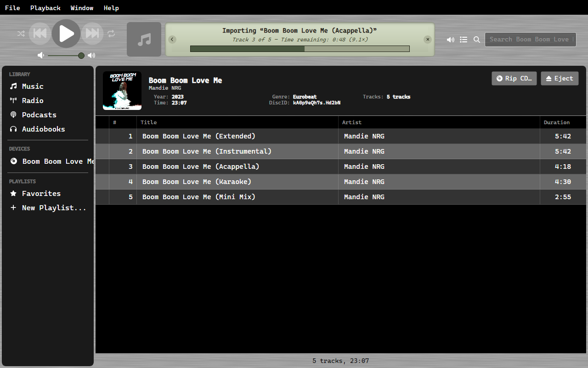
Task: Open Audiobooks in the sidebar
Action: tap(48, 129)
